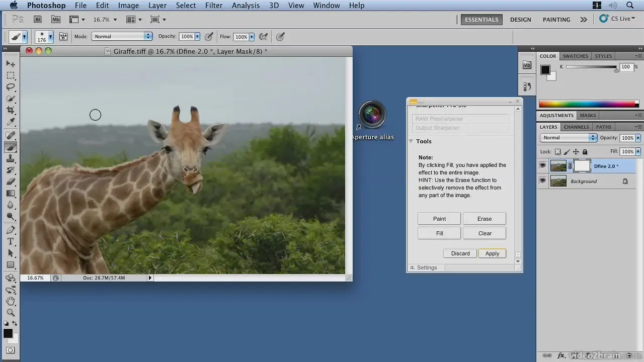The image size is (644, 362).
Task: Toggle Quick Mask mode
Action: 11,350
